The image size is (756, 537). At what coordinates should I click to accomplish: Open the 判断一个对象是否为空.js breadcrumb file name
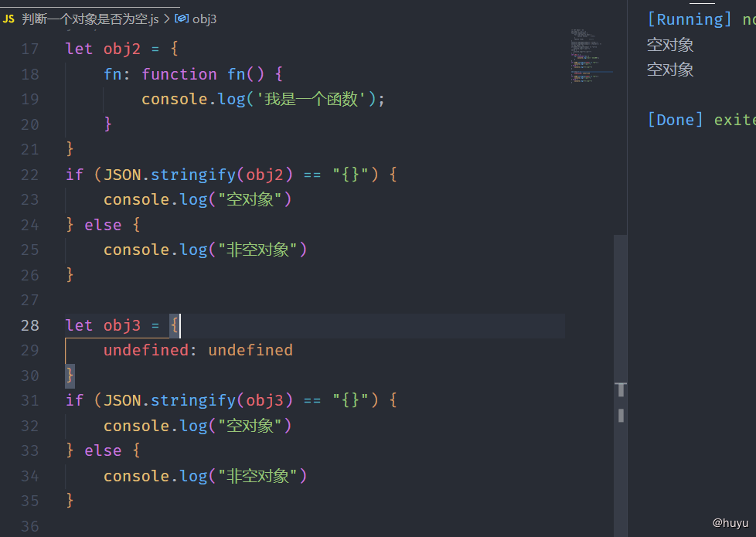pos(90,19)
